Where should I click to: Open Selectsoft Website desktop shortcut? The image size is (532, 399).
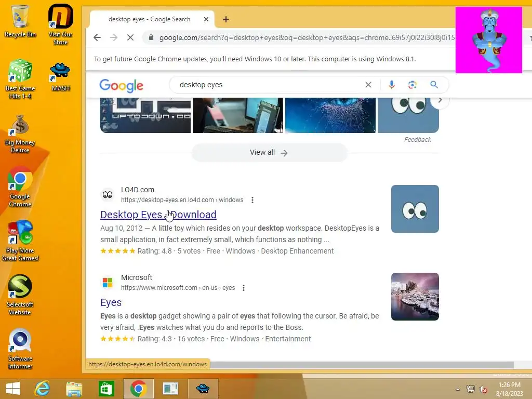click(x=20, y=295)
